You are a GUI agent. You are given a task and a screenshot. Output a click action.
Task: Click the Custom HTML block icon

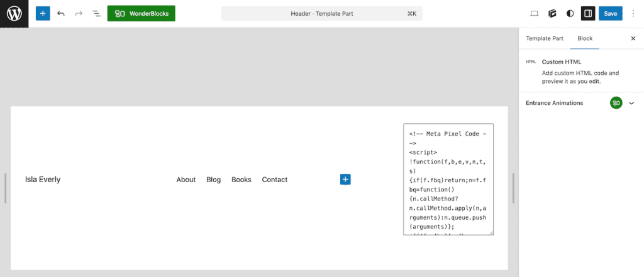pyautogui.click(x=531, y=62)
